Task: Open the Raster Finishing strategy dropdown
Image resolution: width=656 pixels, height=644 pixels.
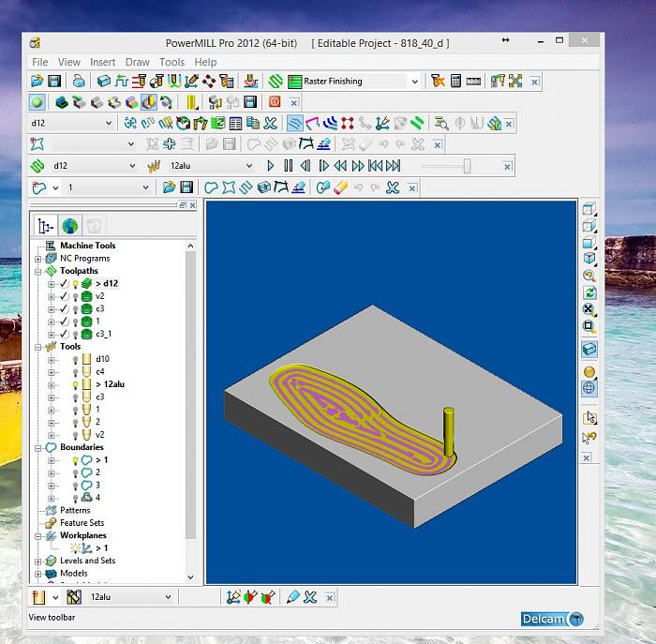Action: point(414,82)
